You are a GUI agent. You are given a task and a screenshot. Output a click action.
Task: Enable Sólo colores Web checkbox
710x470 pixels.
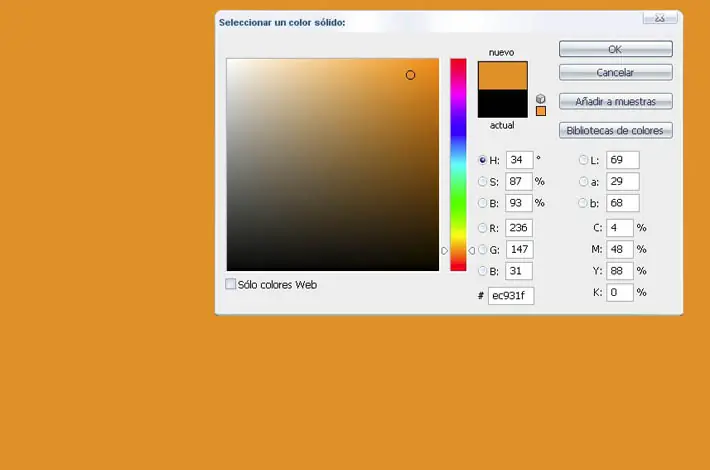tap(230, 284)
